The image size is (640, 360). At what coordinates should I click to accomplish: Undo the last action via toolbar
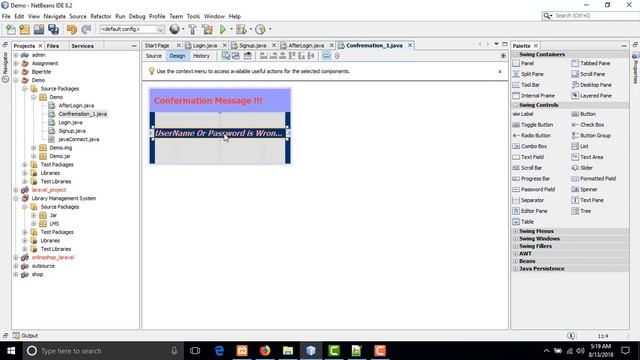point(72,29)
